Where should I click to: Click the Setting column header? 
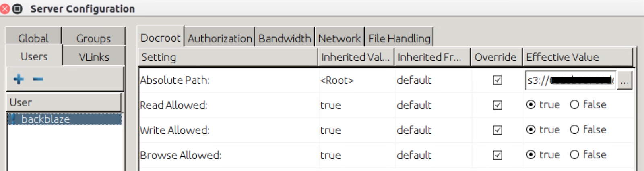tap(228, 57)
